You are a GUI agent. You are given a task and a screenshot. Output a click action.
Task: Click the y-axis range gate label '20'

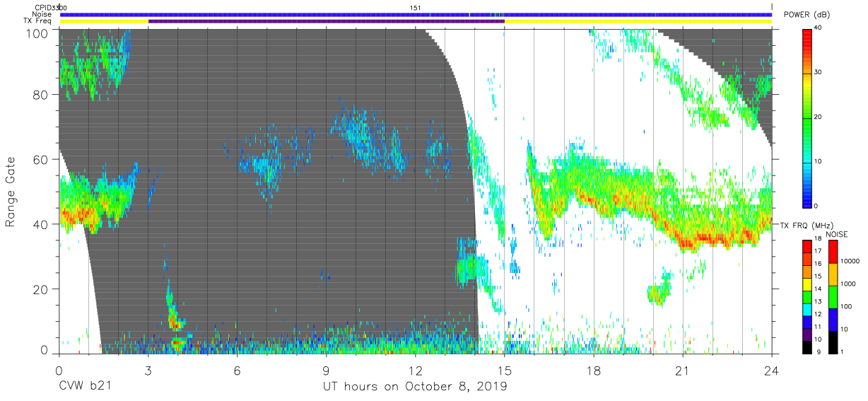click(42, 289)
